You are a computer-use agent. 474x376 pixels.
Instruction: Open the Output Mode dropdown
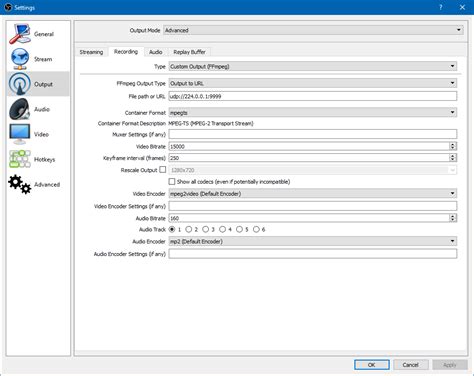tap(313, 30)
